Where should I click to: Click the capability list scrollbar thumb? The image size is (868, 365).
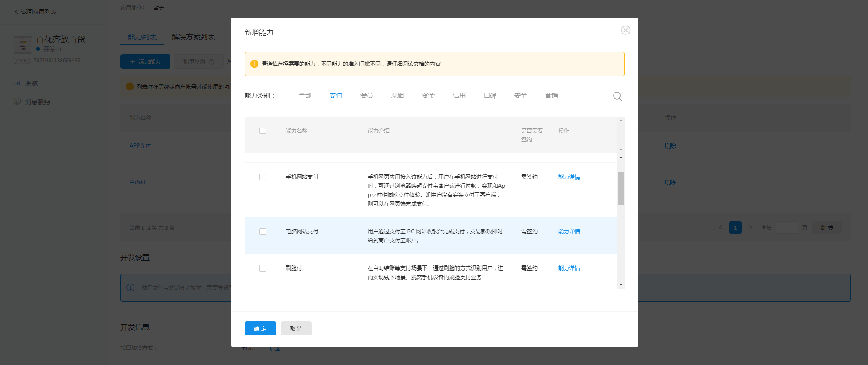[621, 188]
